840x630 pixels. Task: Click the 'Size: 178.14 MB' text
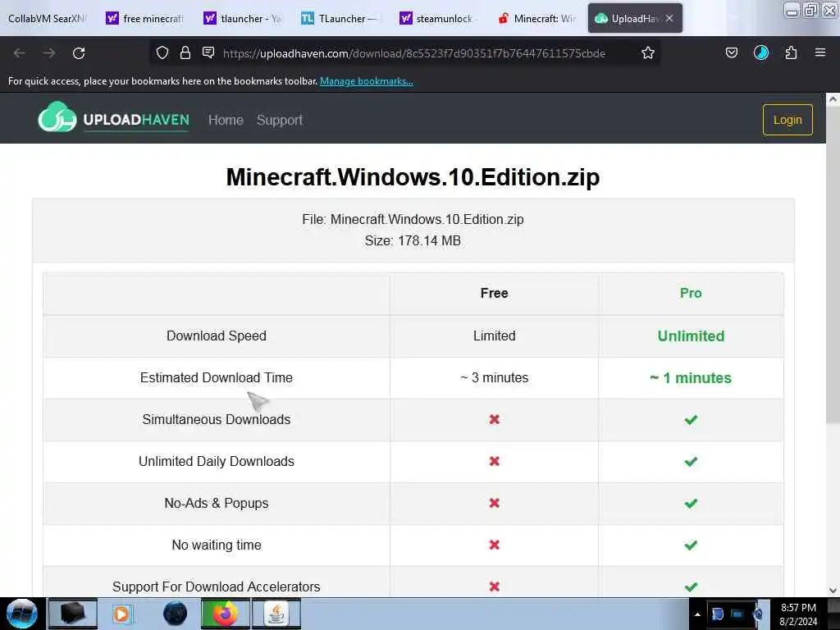click(x=413, y=240)
